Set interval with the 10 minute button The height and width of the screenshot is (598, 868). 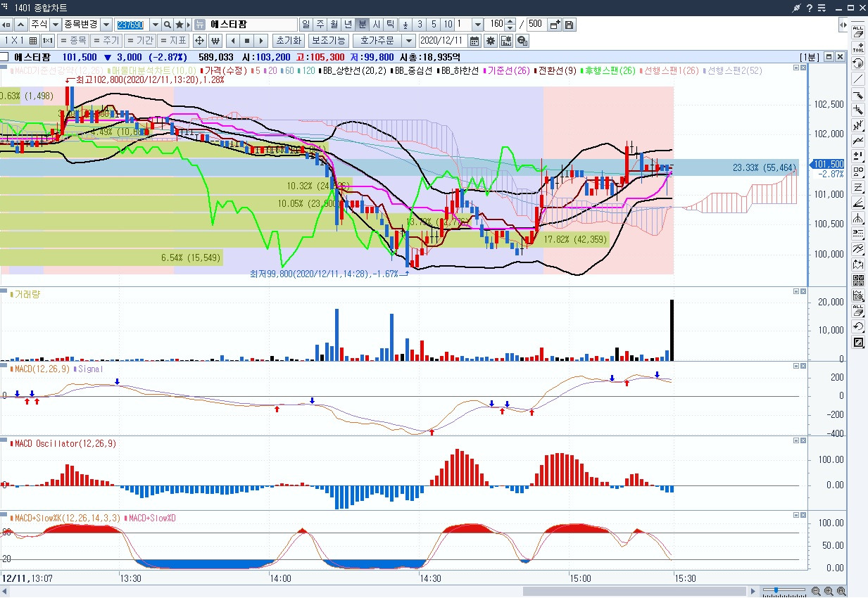(x=448, y=24)
